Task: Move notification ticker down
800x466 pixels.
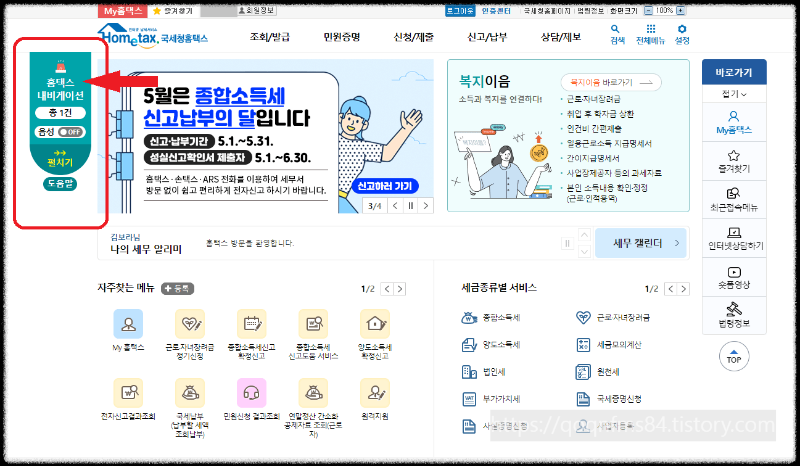Action: [x=585, y=251]
